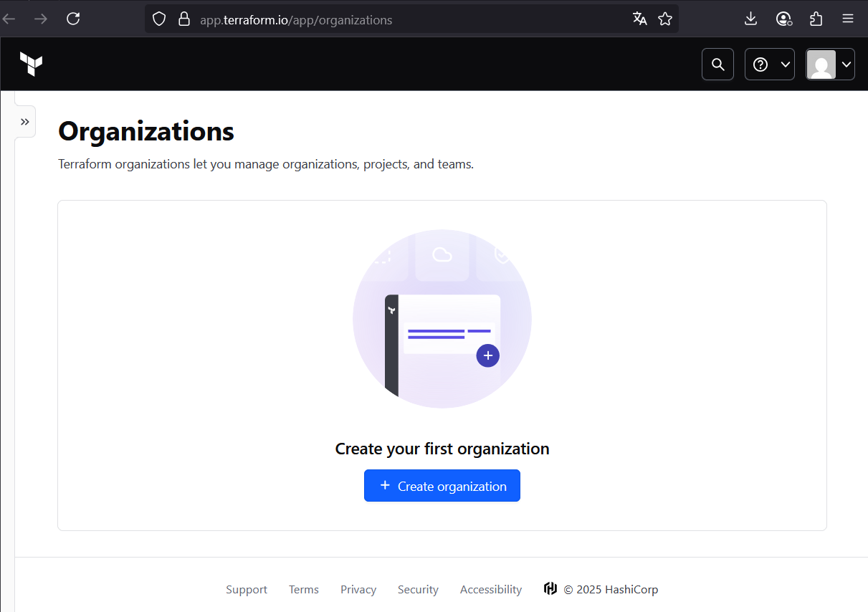Open browser downloads panel
This screenshot has width=868, height=612.
750,19
